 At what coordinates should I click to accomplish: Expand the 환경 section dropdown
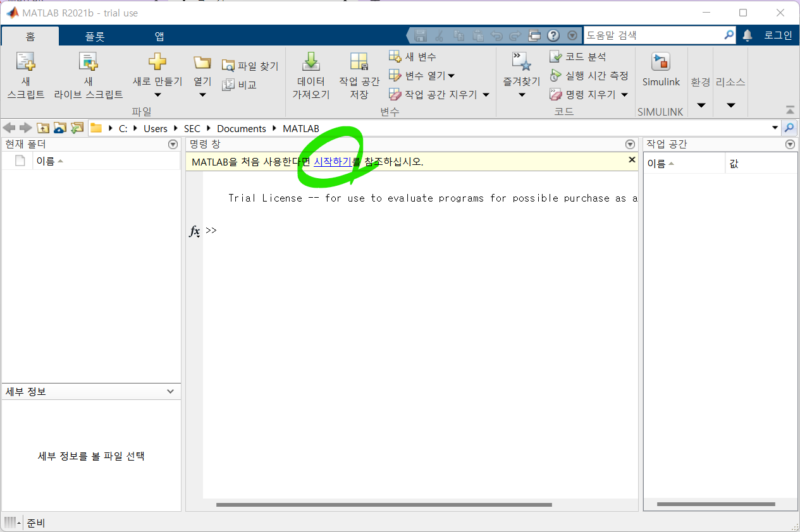pos(701,106)
